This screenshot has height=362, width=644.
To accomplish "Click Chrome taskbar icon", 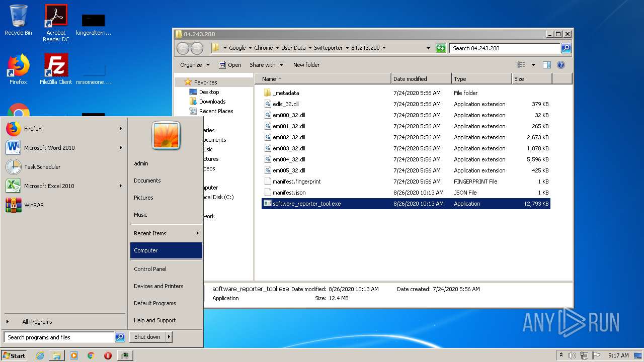I will point(91,355).
